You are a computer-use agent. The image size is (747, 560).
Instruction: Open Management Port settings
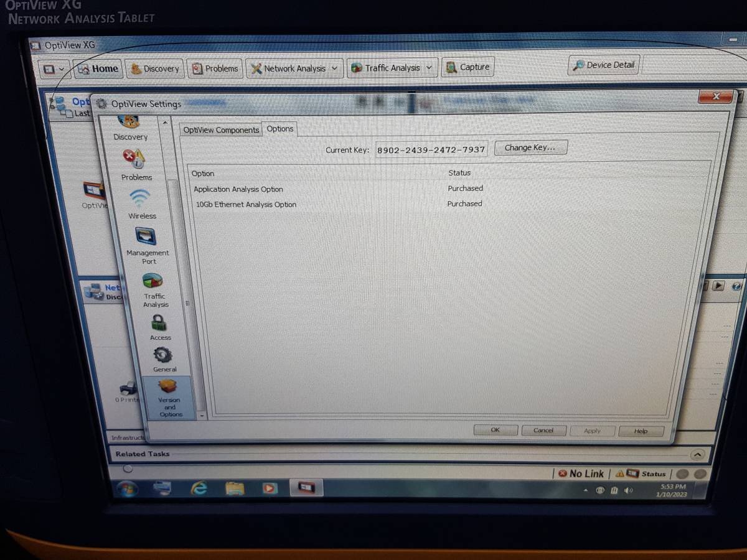point(148,246)
